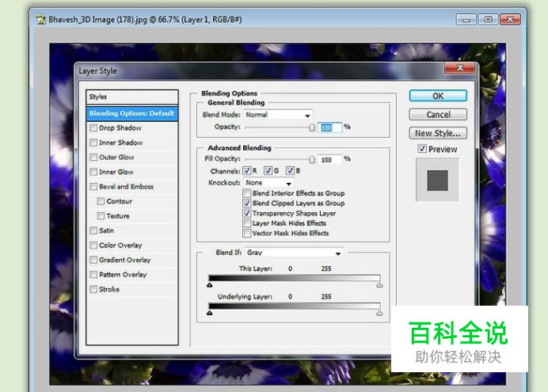Enable the Stroke checkbox
The width and height of the screenshot is (548, 392).
point(93,289)
